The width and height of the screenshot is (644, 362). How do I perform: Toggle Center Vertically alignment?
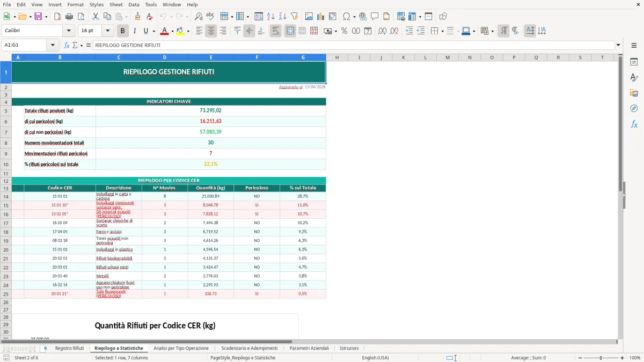tap(249, 31)
